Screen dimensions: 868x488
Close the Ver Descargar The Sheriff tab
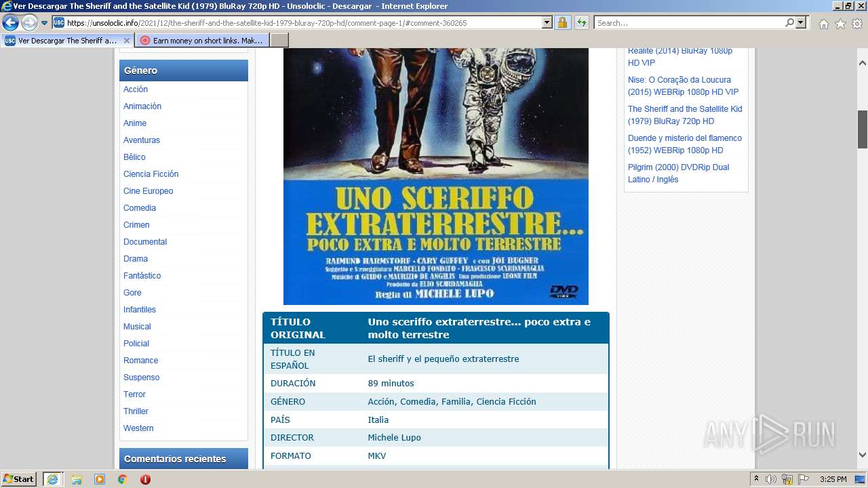pos(127,41)
